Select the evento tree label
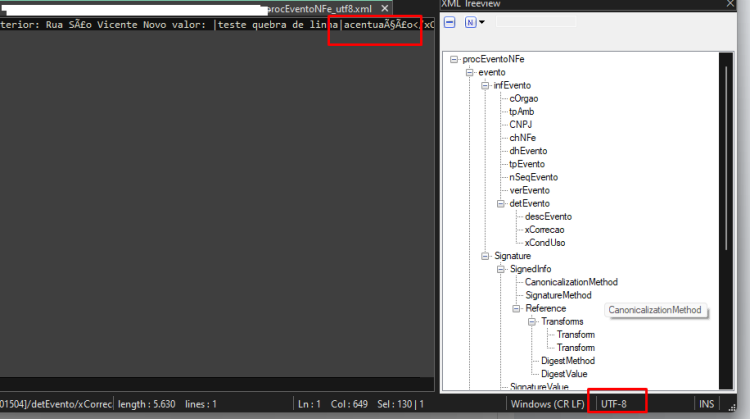Image resolution: width=750 pixels, height=419 pixels. click(x=492, y=72)
